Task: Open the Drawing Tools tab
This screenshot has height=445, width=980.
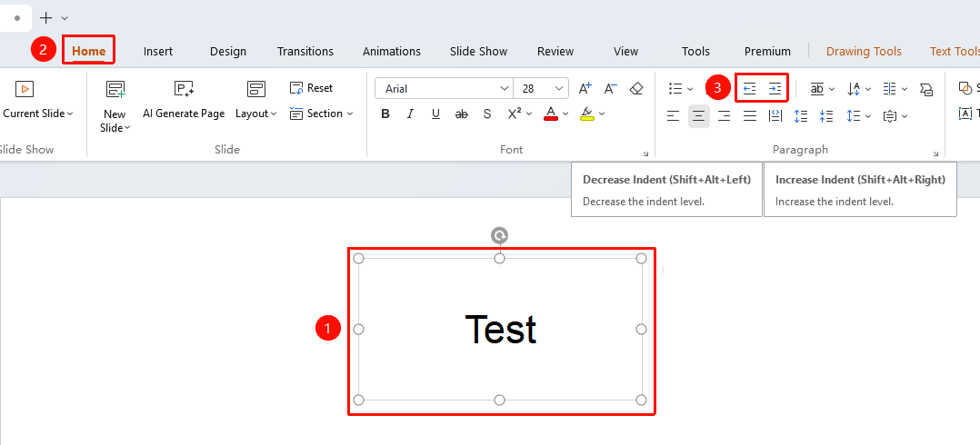Action: point(864,51)
